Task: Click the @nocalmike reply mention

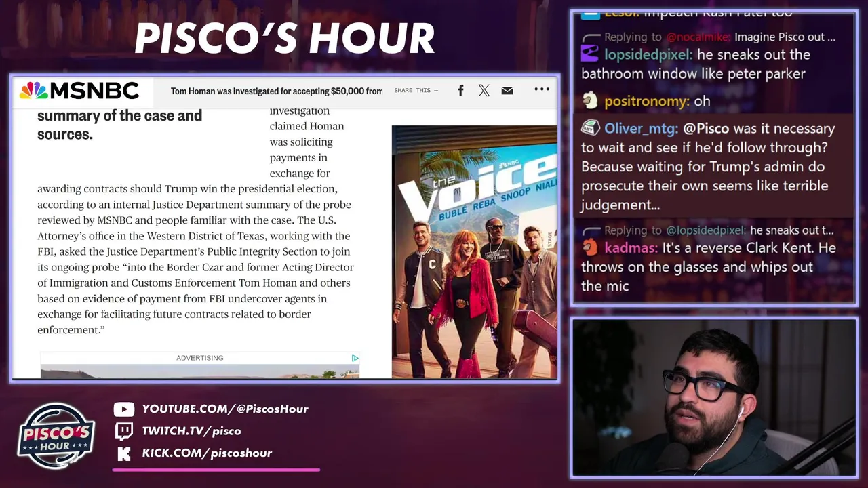Action: [x=698, y=37]
